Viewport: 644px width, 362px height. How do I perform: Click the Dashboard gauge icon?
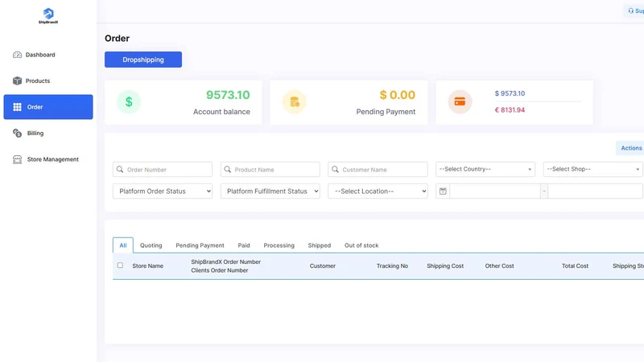click(x=17, y=55)
